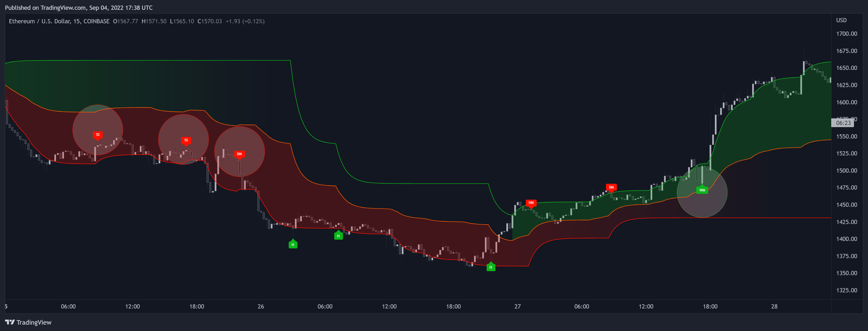Click the red HM signal label
This screenshot has width=868, height=331.
[531, 203]
